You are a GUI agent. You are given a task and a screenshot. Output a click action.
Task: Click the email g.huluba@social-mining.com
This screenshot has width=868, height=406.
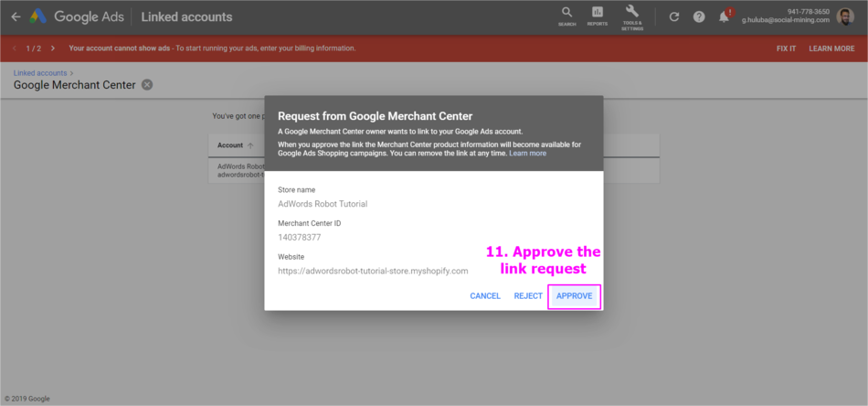click(786, 20)
